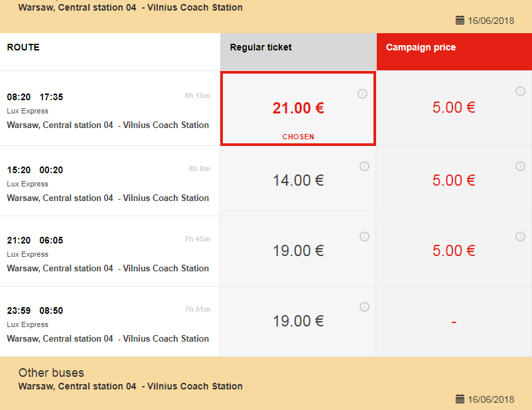Click top calendar icon next to 16/06/2018

460,21
